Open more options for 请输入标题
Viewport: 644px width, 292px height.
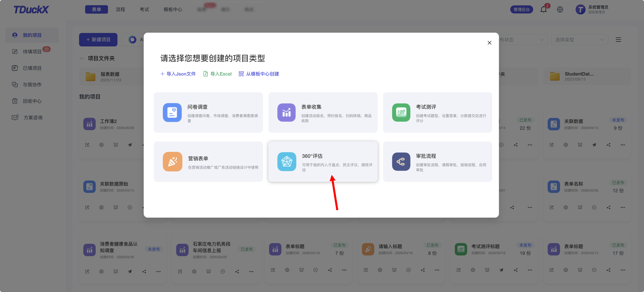click(x=437, y=270)
